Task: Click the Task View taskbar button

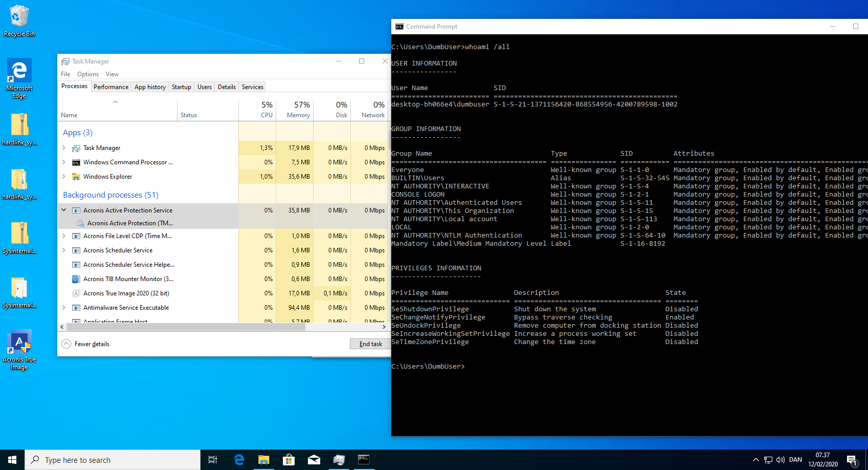Action: coord(213,460)
